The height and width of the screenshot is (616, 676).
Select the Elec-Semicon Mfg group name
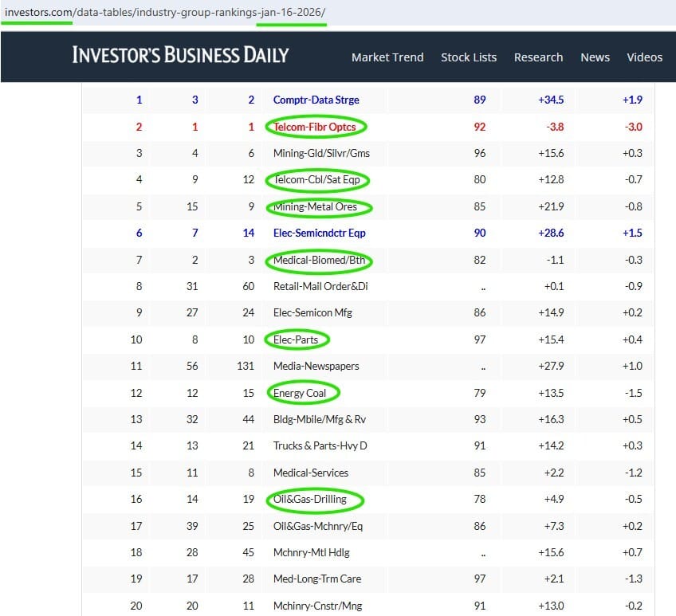pyautogui.click(x=312, y=313)
